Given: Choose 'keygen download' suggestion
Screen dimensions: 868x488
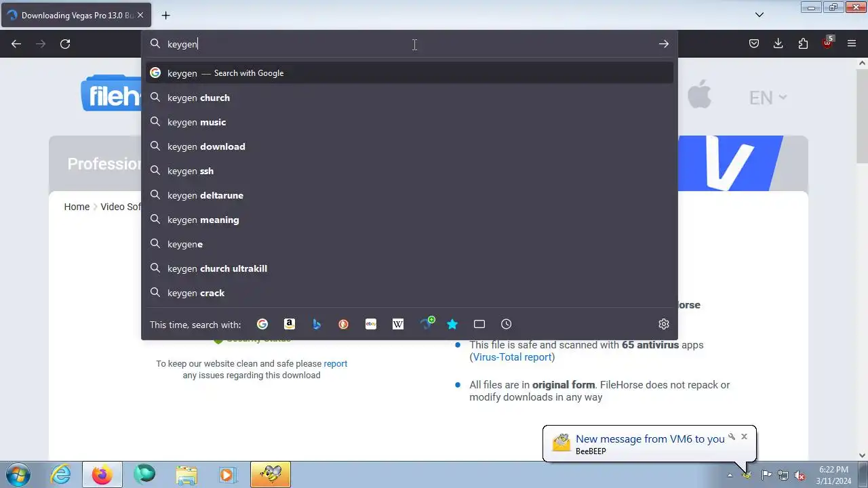Looking at the screenshot, I should [410, 146].
